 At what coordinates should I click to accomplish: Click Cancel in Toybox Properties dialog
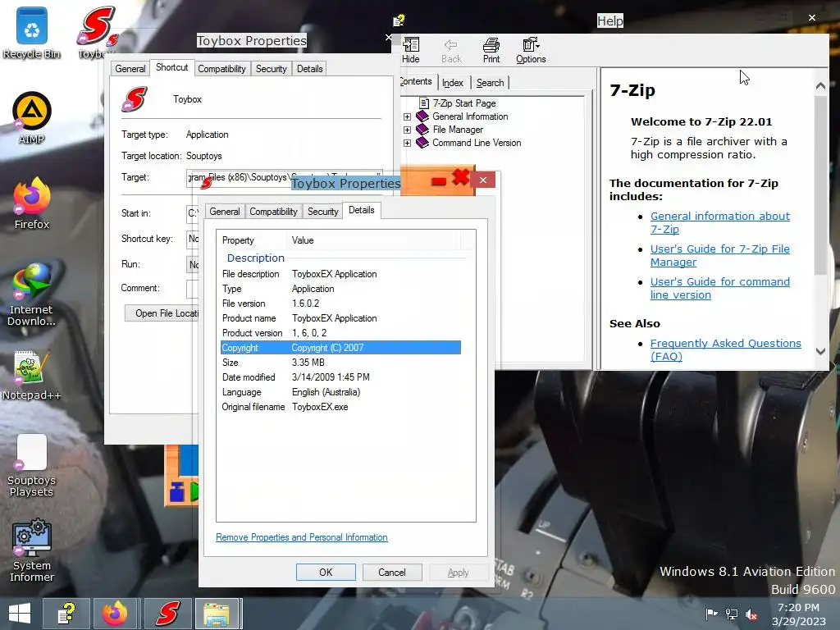[392, 572]
